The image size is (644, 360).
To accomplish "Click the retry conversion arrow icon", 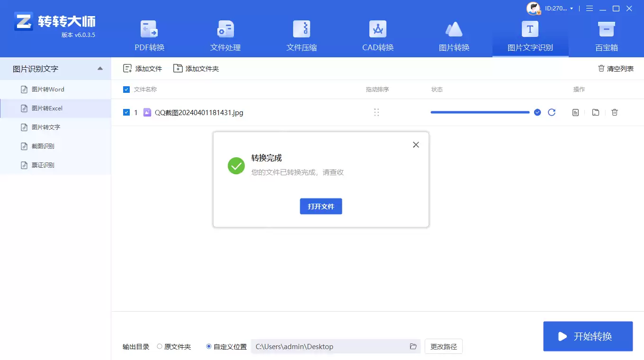I will pyautogui.click(x=552, y=112).
